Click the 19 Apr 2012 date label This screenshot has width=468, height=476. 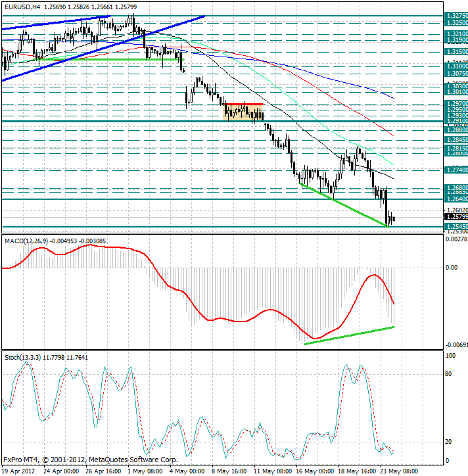point(18,471)
